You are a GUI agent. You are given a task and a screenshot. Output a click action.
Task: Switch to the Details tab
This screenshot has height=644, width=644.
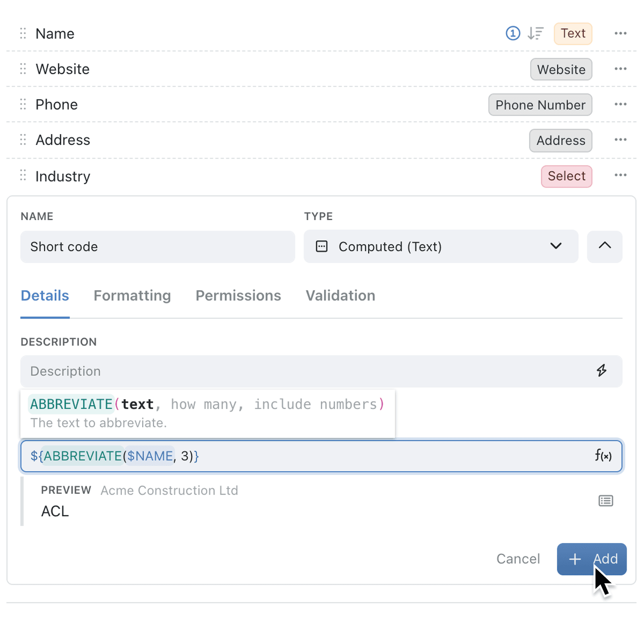[45, 296]
